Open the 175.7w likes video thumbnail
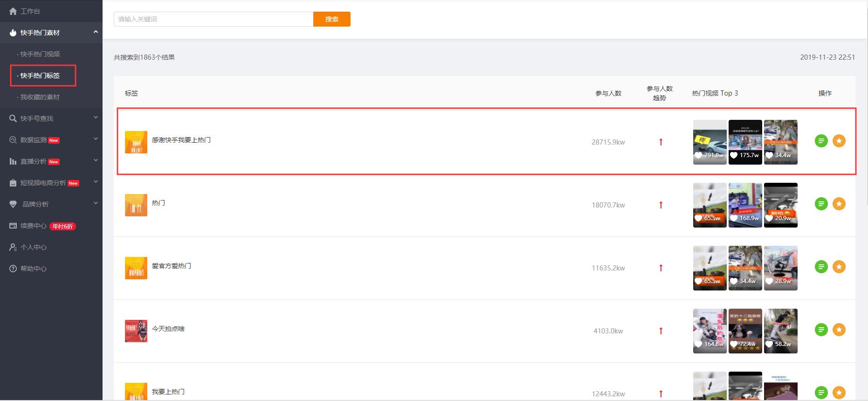Screen dimensions: 868x401 coord(745,142)
